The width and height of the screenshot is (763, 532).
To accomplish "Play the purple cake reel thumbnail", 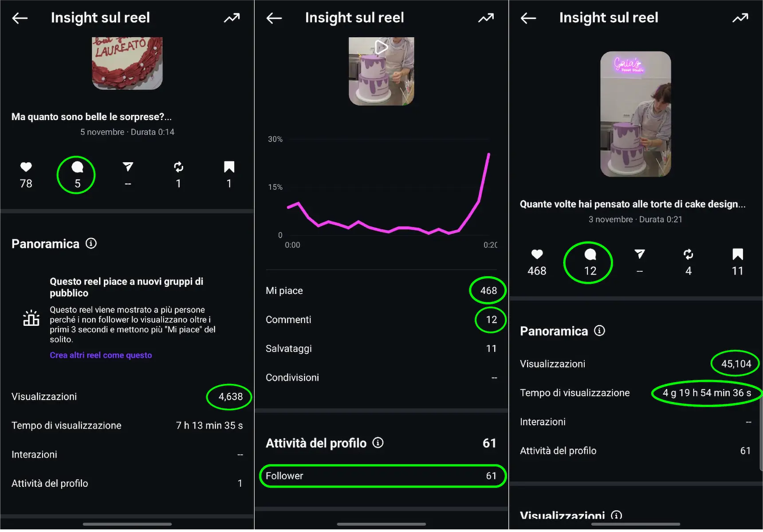I will pos(381,71).
